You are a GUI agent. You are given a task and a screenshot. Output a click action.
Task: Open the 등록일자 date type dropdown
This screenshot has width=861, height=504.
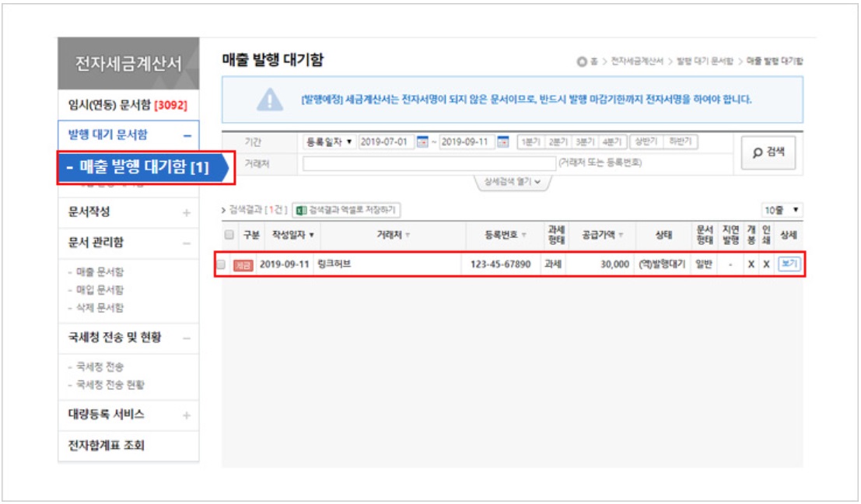[x=330, y=142]
